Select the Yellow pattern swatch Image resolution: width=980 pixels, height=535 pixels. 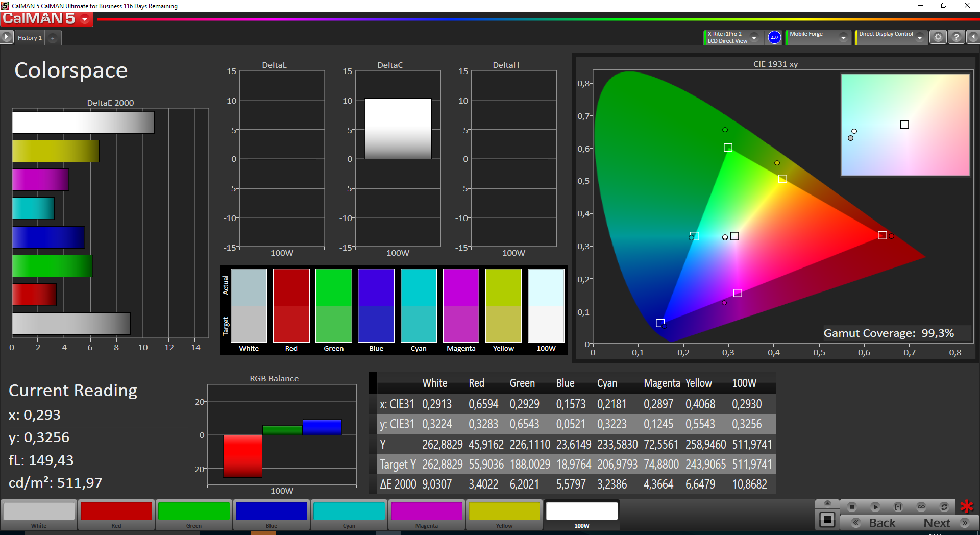[504, 515]
